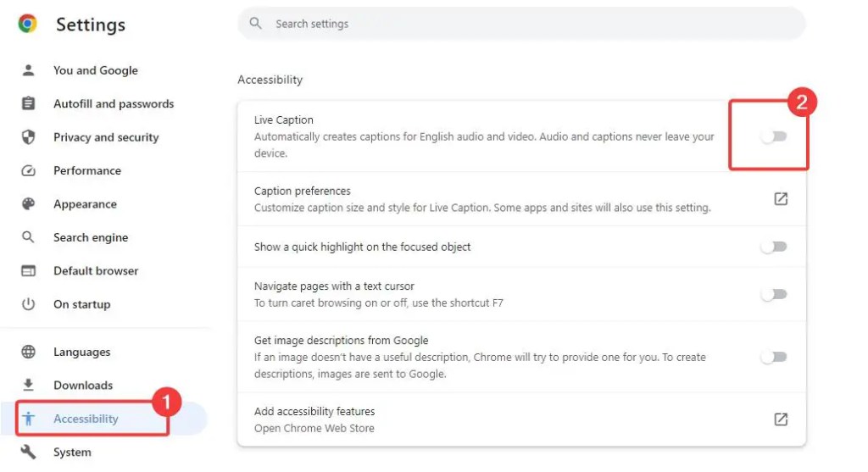Click the Chrome logo icon
The width and height of the screenshot is (868, 472).
[27, 24]
